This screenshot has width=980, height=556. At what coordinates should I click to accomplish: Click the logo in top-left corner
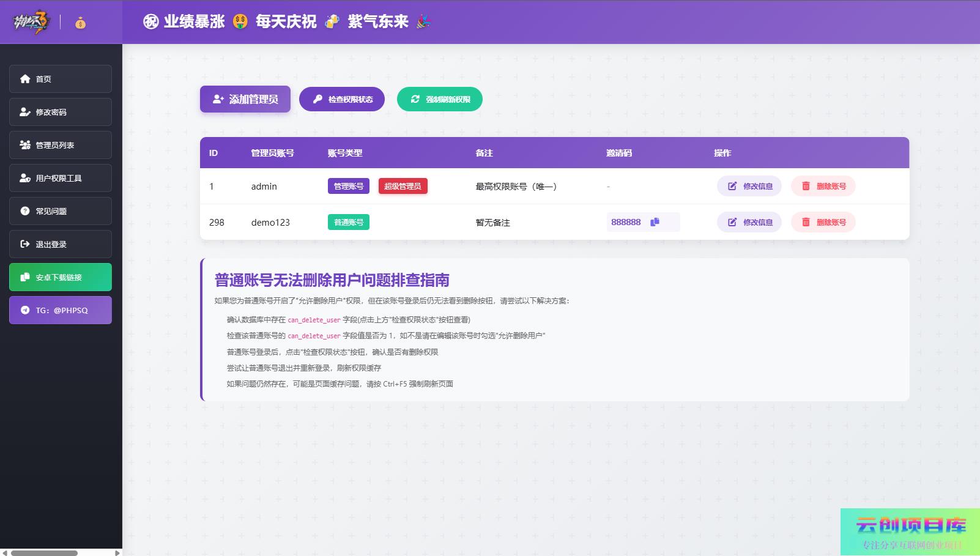click(32, 23)
